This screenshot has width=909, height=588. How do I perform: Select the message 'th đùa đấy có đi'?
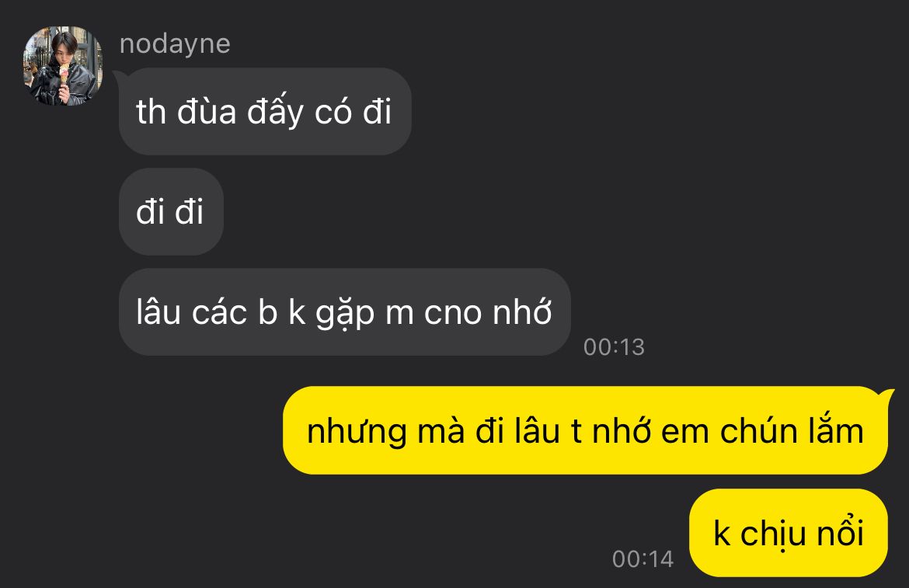click(x=265, y=111)
